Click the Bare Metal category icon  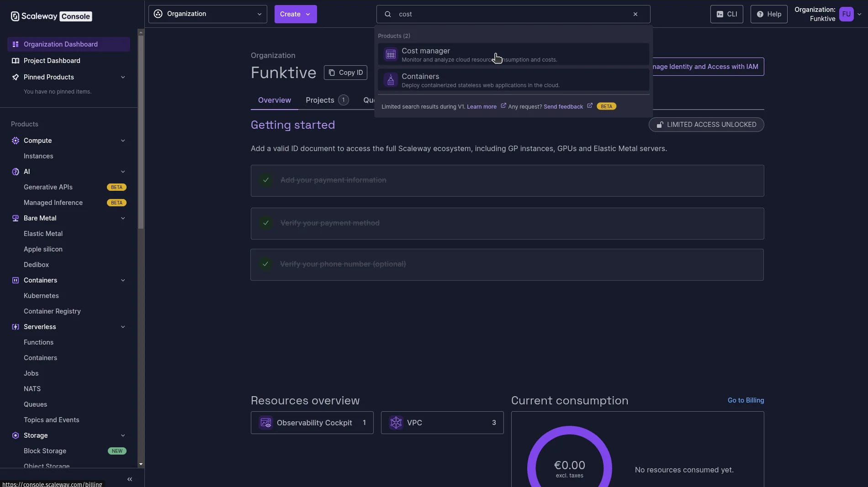[16, 218]
